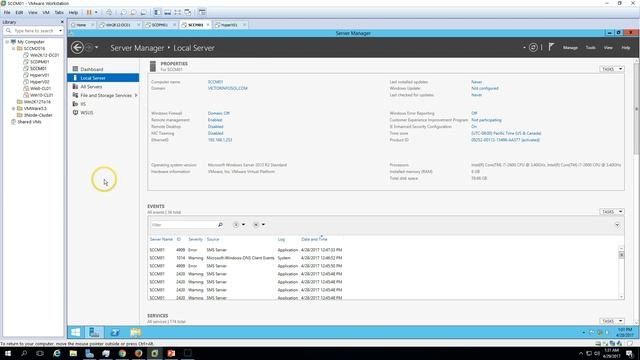Open Chrome on host taskbar
The width and height of the screenshot is (640, 360).
click(122, 353)
